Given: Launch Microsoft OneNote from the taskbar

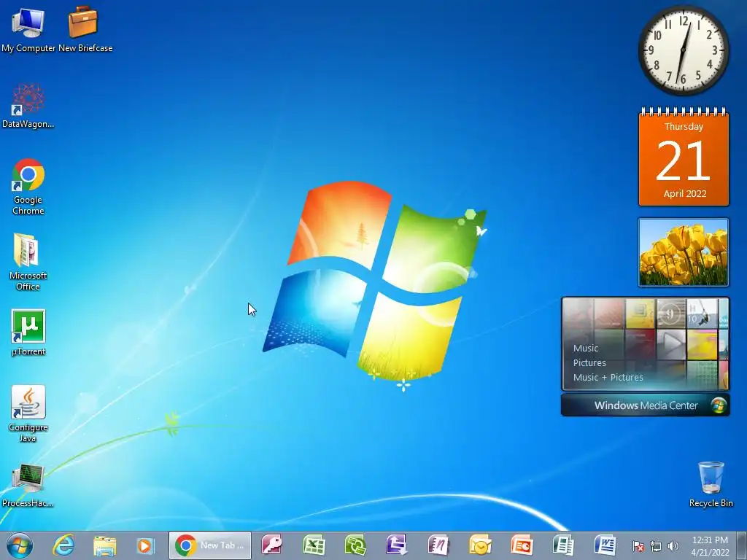Looking at the screenshot, I should tap(438, 545).
